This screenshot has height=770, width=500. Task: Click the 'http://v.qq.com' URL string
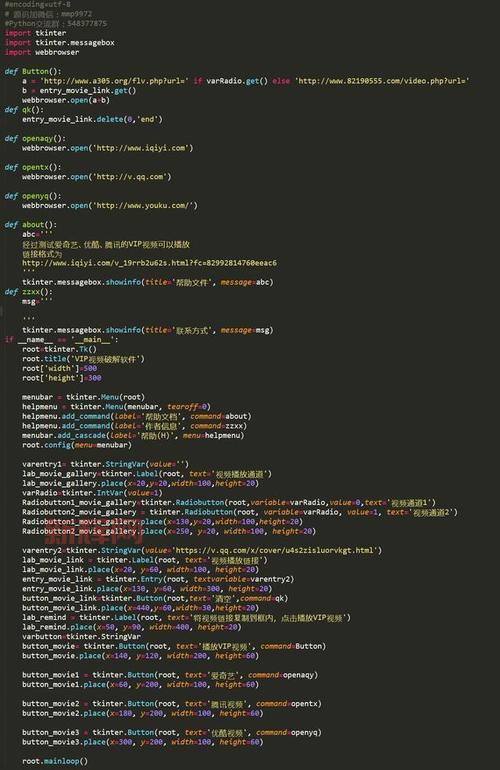132,177
